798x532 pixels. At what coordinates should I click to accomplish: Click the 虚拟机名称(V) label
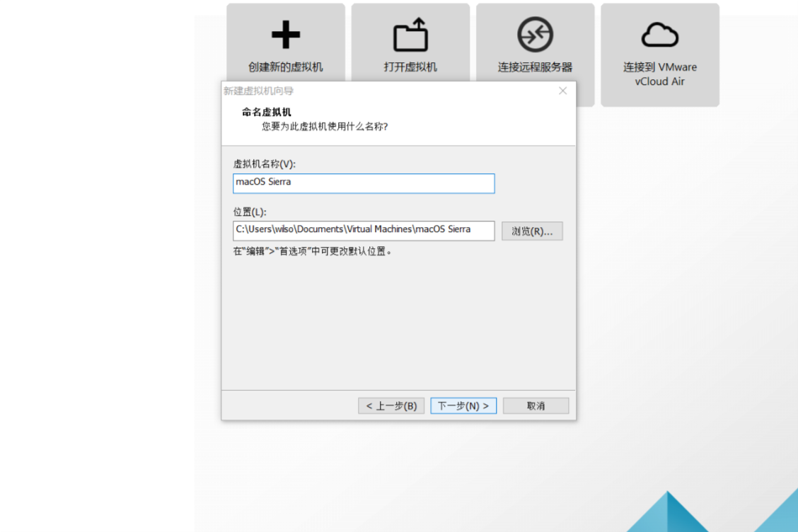[264, 164]
